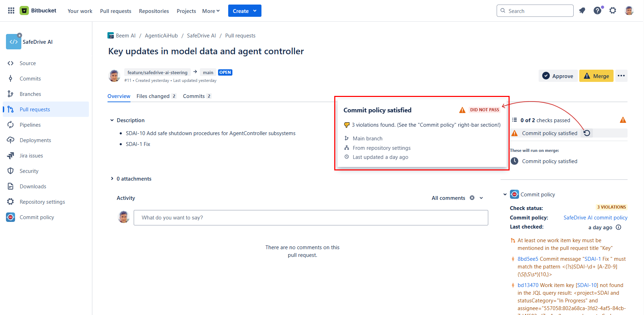Open the Jira issues sidebar item
This screenshot has width=644, height=315.
(31, 155)
